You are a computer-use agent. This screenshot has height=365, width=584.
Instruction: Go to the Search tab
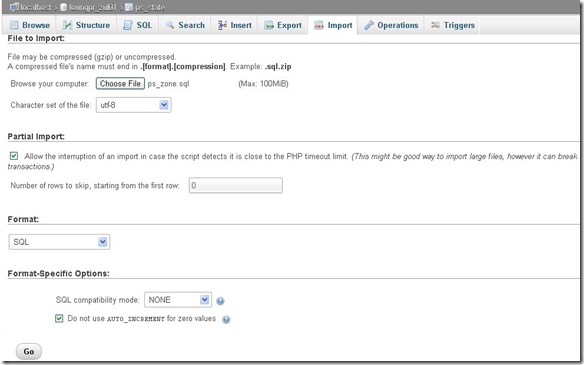coord(185,25)
